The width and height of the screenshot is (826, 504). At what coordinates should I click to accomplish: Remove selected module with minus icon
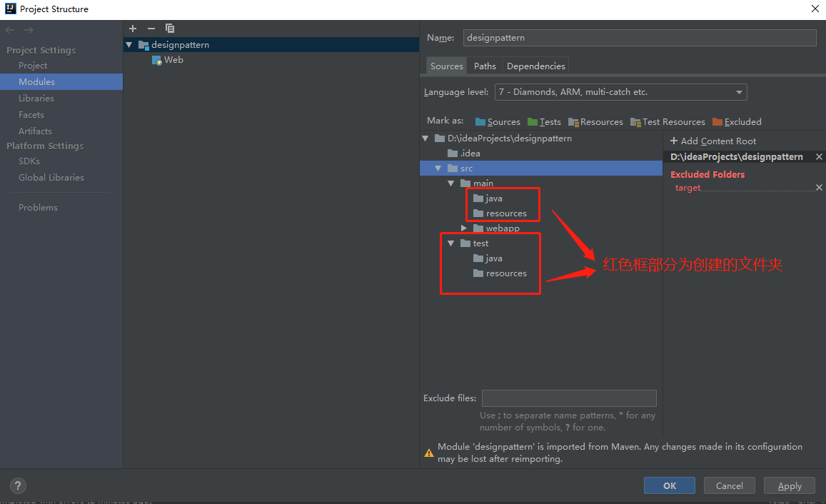151,29
